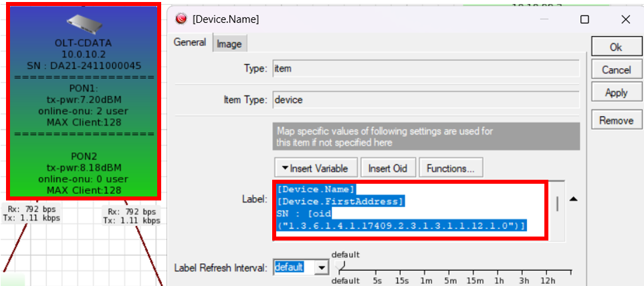644x286 pixels.
Task: Click the Item Type field showing device
Action: [x=425, y=100]
